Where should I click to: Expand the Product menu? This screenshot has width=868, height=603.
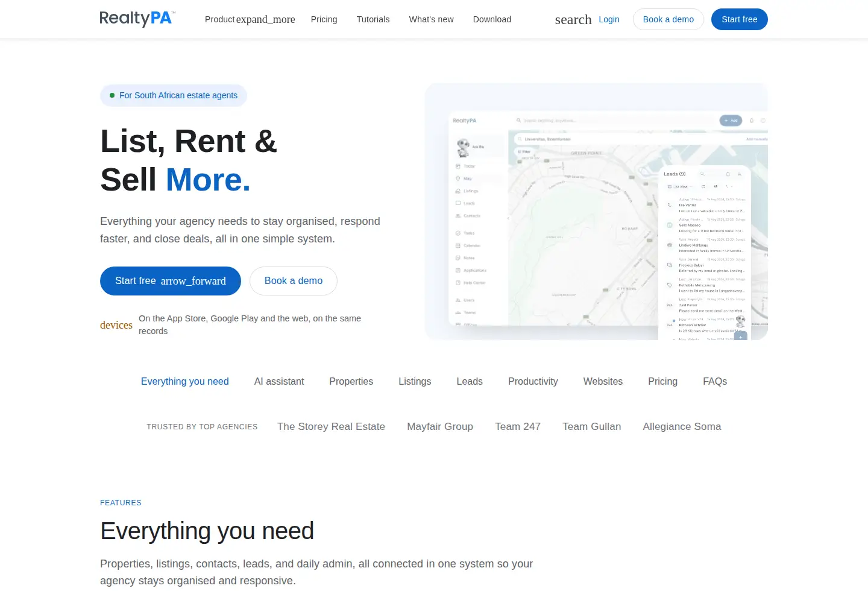[250, 19]
